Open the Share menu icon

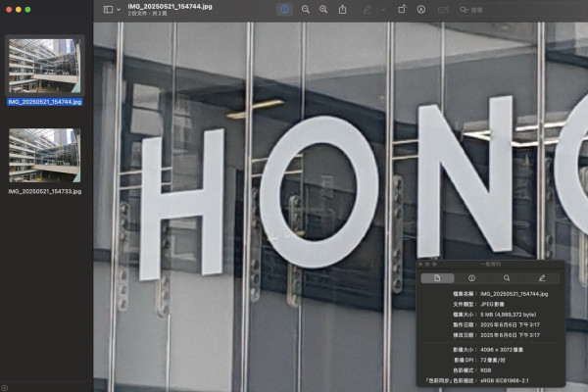(343, 9)
